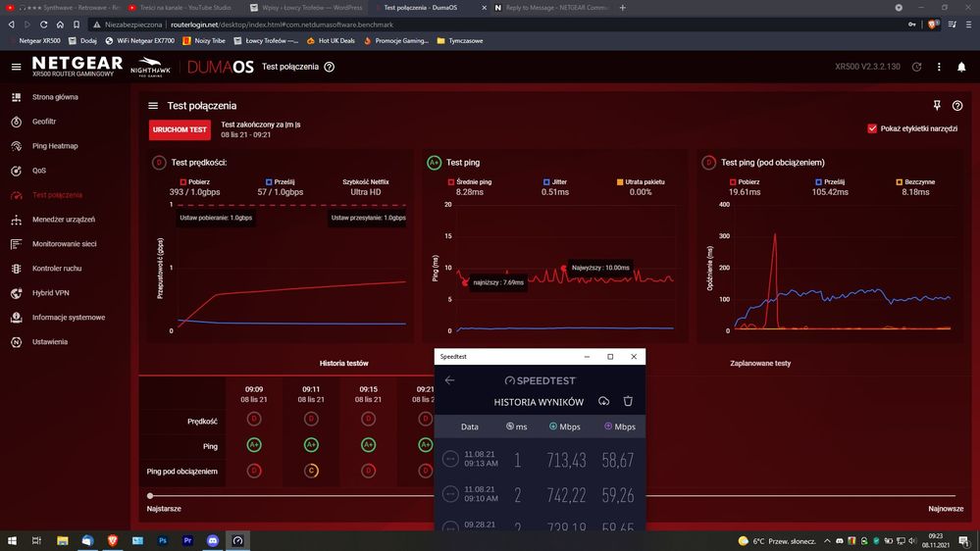
Task: Click the Test ping A+ grade badge
Action: 434,163
